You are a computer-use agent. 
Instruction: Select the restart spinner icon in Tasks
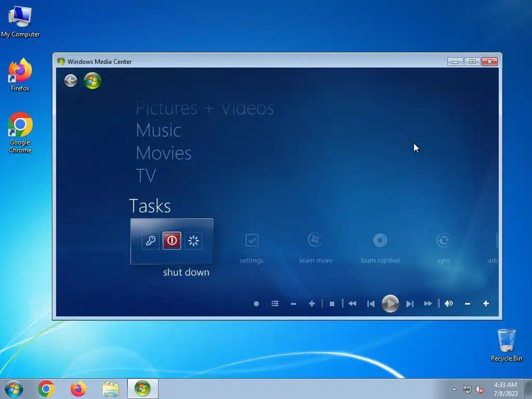193,241
